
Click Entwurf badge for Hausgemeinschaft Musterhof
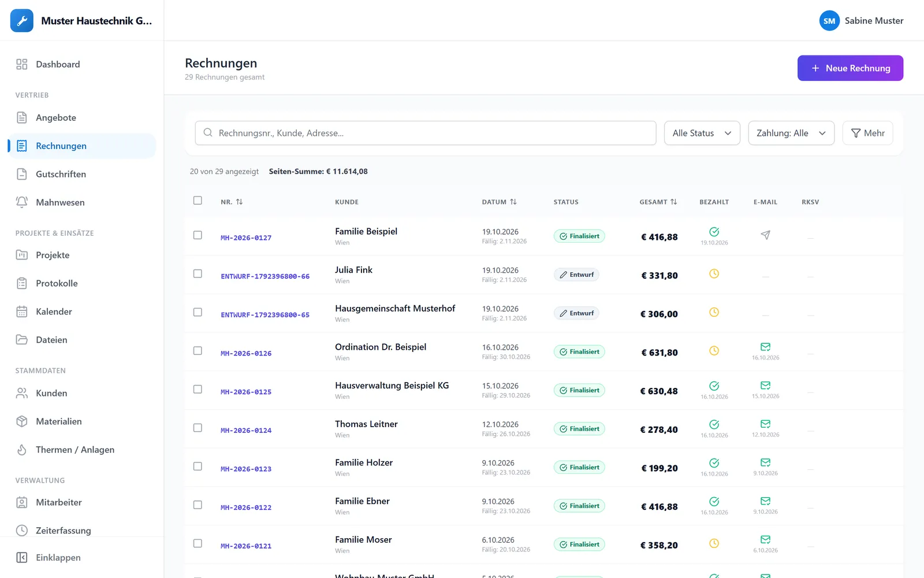[x=576, y=313]
